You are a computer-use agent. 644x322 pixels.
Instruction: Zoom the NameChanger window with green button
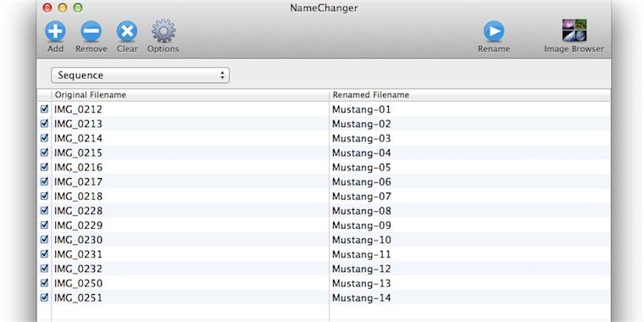click(x=78, y=8)
